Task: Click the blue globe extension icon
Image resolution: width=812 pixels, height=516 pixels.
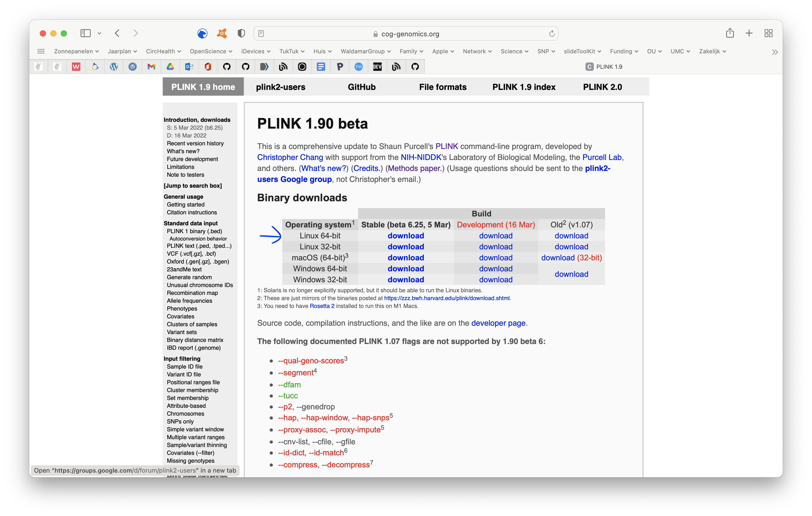Action: click(202, 33)
